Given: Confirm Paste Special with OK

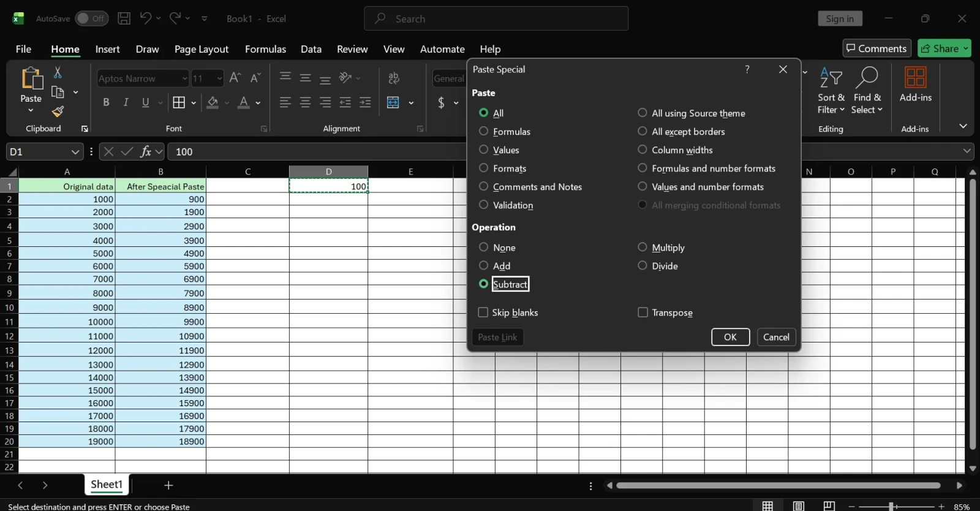Looking at the screenshot, I should (x=730, y=337).
